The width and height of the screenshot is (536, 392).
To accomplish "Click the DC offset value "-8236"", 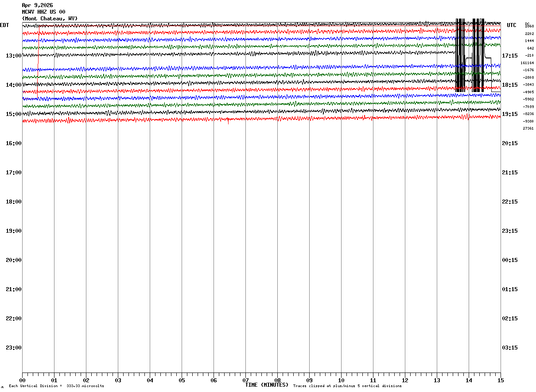I will [x=528, y=114].
